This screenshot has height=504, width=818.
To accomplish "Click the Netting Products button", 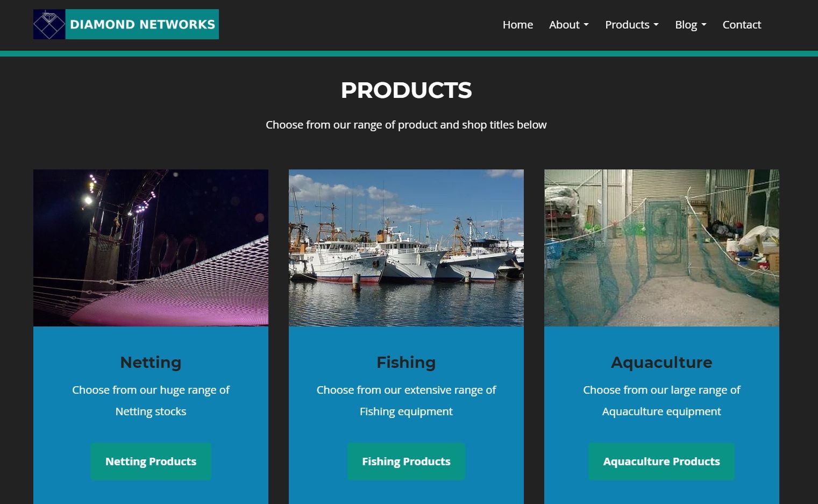I will click(151, 462).
